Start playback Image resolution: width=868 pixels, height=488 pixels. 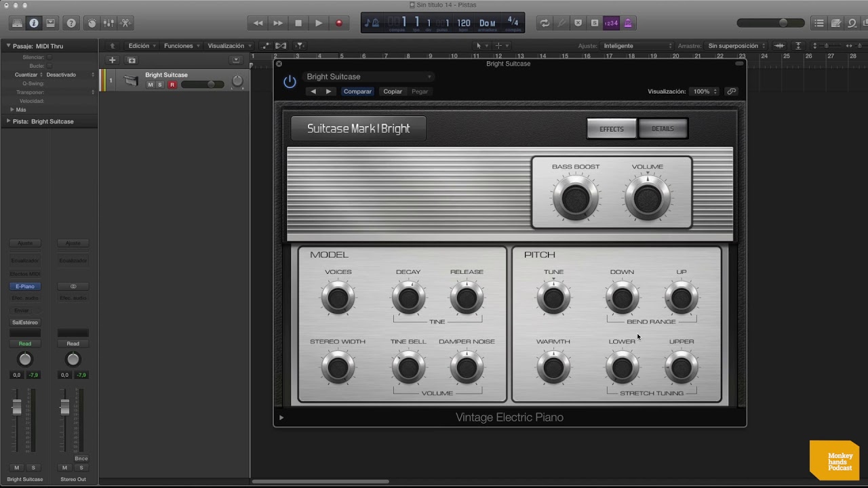(x=319, y=23)
